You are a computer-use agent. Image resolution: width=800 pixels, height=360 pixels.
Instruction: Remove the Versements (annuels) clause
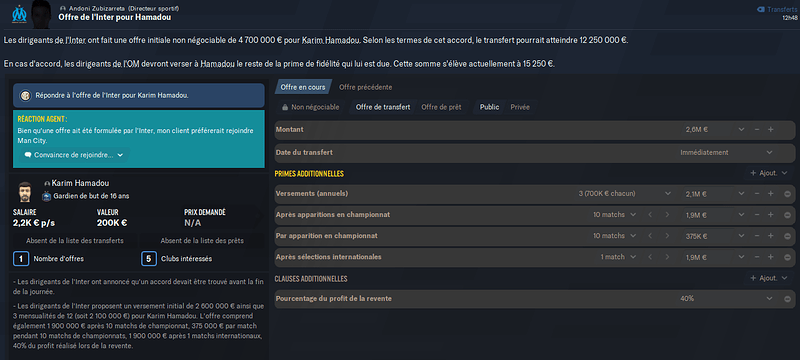(787, 194)
